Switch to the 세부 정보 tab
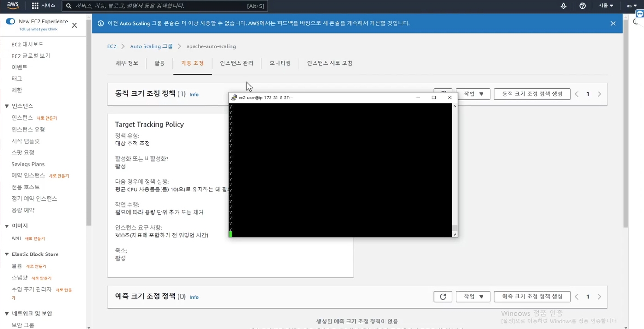The width and height of the screenshot is (644, 329). point(126,63)
